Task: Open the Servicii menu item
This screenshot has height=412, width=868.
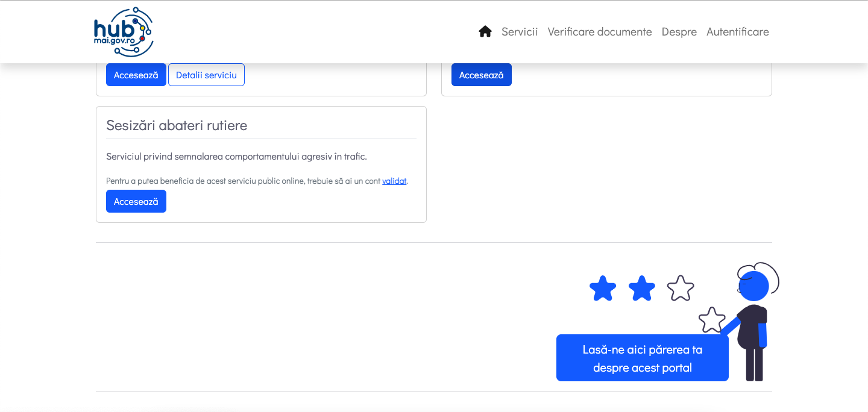Action: tap(519, 31)
